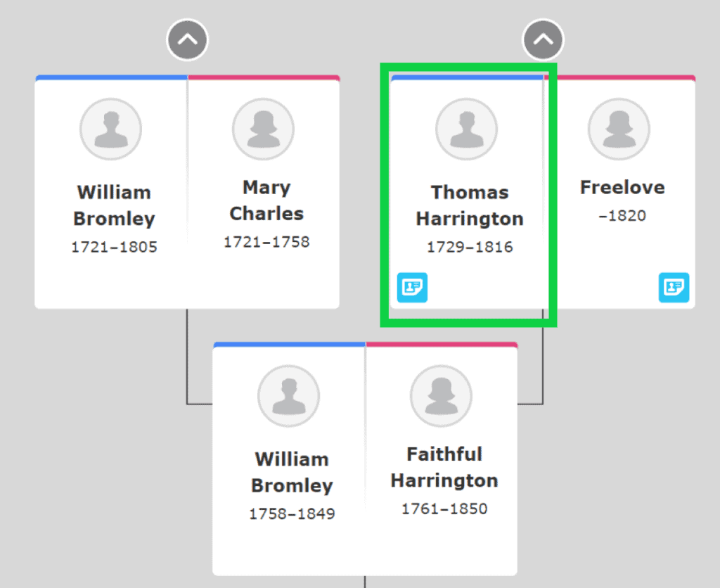Open Thomas Harrington's name link
The height and width of the screenshot is (588, 720).
[469, 205]
